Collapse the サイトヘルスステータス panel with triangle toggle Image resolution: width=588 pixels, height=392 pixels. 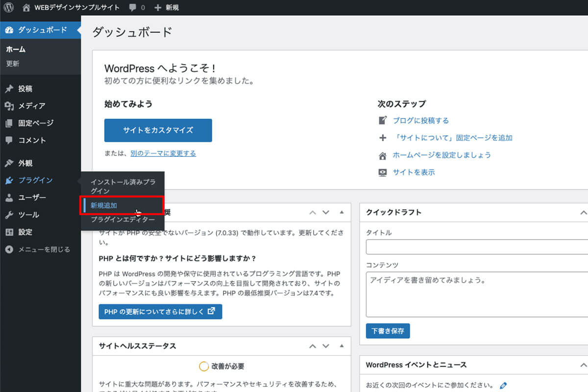pyautogui.click(x=342, y=346)
